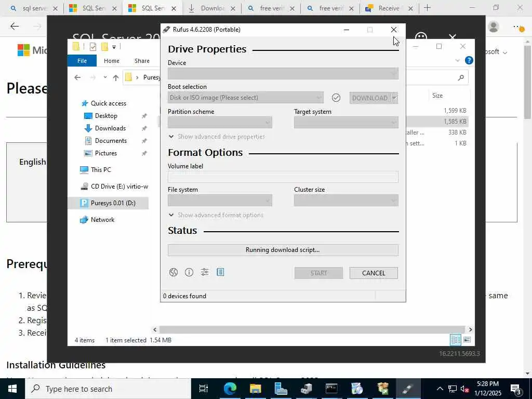Open the Target system dropdown
This screenshot has width=532, height=399.
346,123
